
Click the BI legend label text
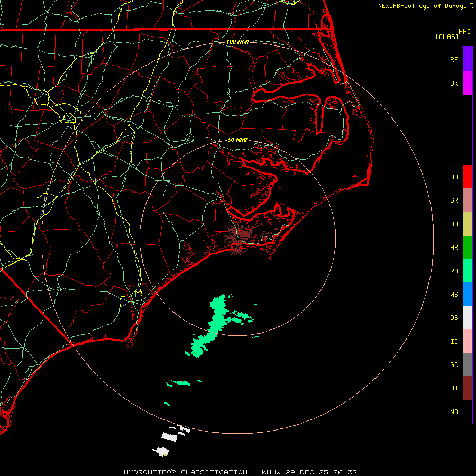click(454, 388)
